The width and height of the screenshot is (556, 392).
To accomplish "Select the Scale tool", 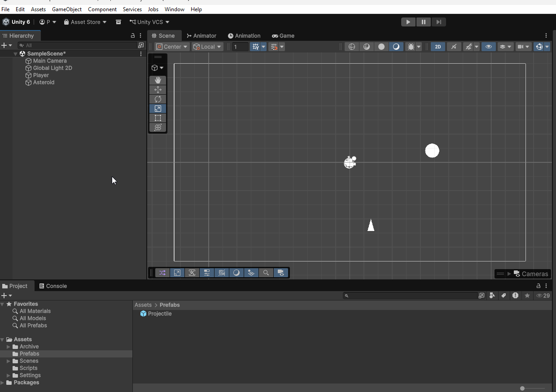I will [158, 109].
